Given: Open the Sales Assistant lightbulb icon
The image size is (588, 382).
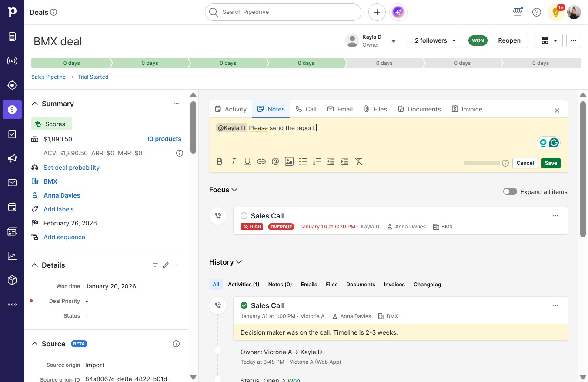Looking at the screenshot, I should [x=556, y=12].
